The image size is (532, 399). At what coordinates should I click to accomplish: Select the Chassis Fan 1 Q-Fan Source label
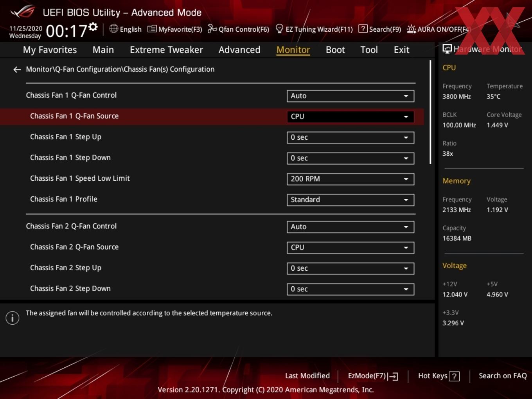coord(74,116)
